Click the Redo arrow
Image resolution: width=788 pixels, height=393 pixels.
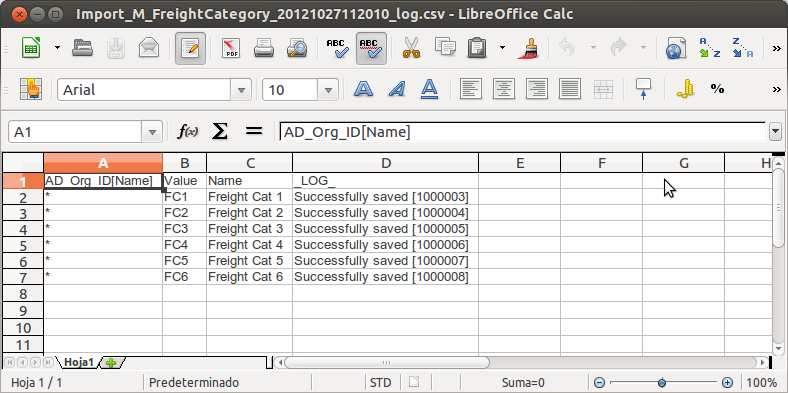[x=618, y=48]
